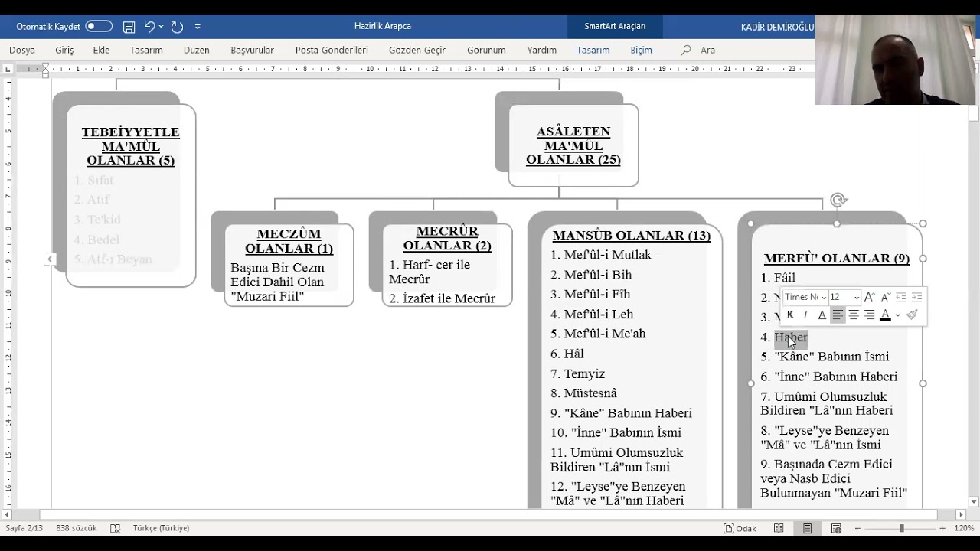Open the SmartArt Biçim tab
980x551 pixels.
coord(641,50)
